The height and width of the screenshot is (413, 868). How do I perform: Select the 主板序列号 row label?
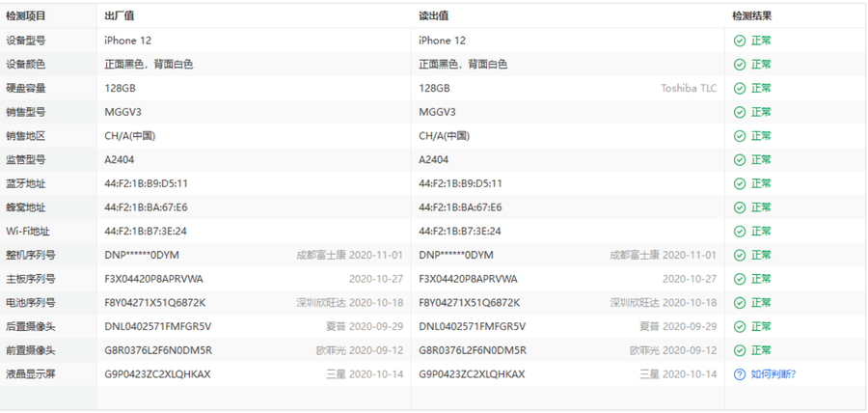31,279
